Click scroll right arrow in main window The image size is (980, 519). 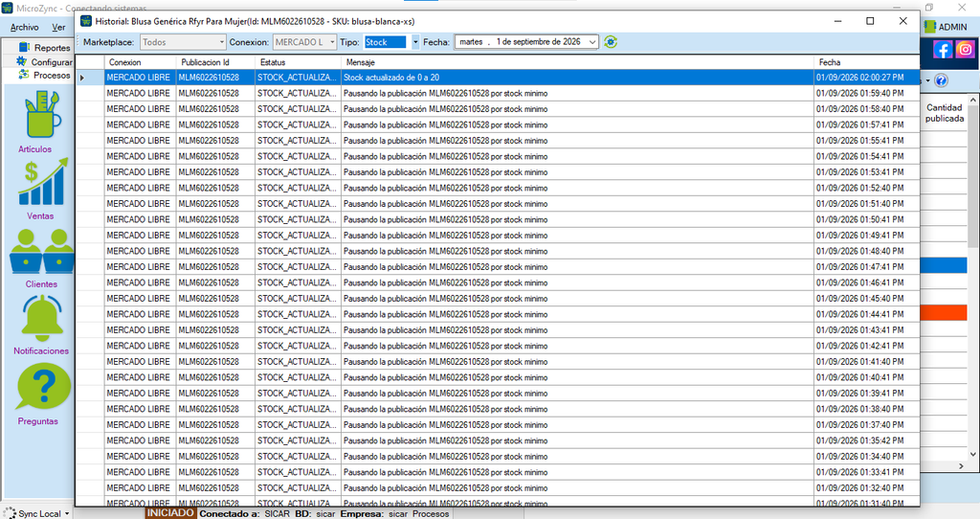point(961,465)
